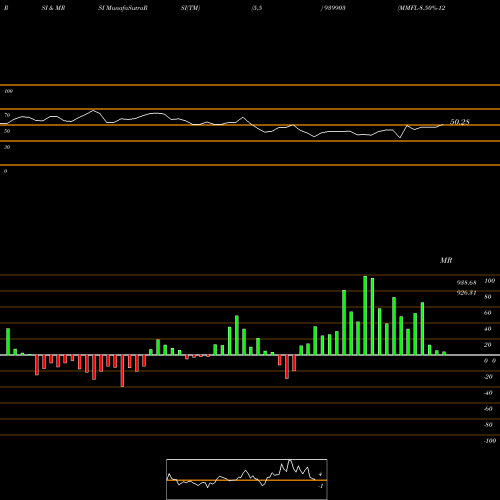
Task: Open the mini line chart thumbnail at bottom
Action: click(247, 479)
